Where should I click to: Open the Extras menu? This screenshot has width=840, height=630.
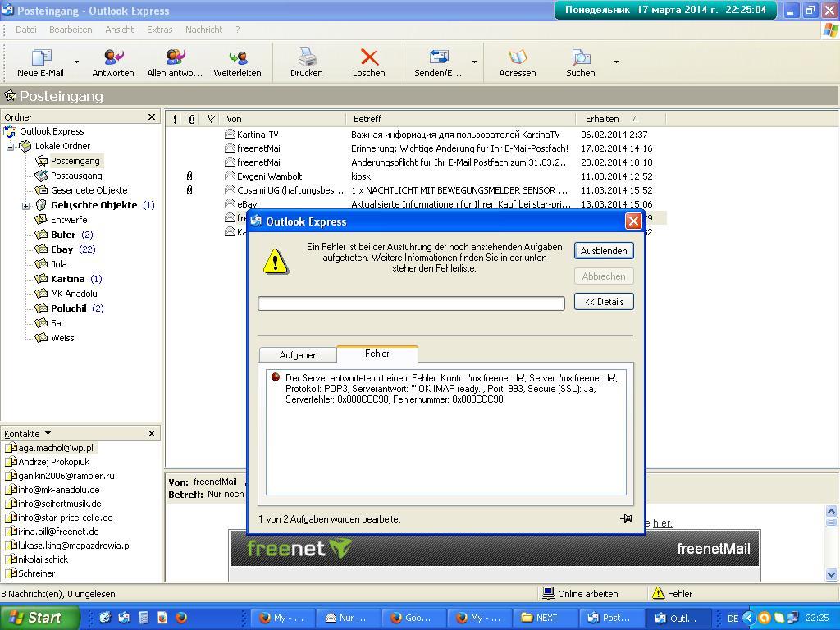click(160, 30)
